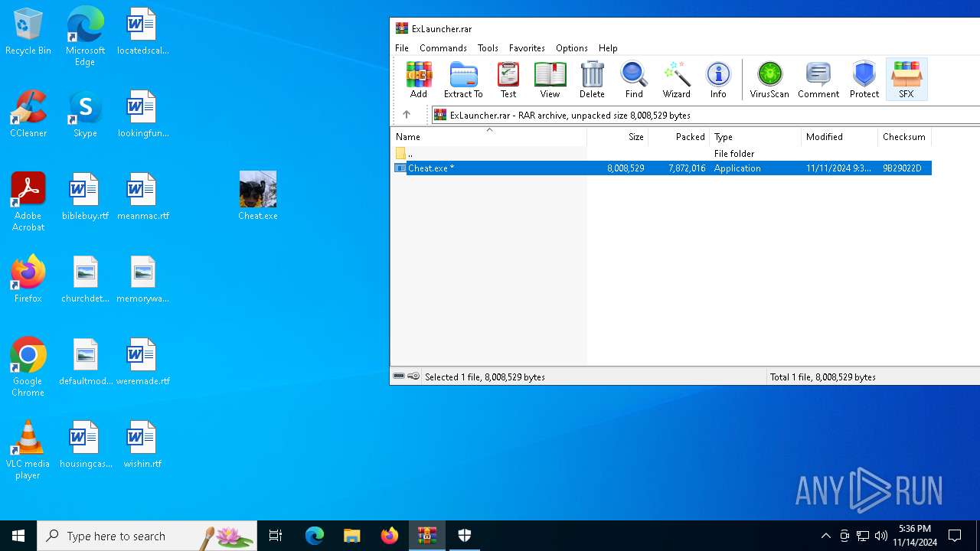Viewport: 980px width, 551px height.
Task: Go up one folder level arrow
Action: coord(407,115)
